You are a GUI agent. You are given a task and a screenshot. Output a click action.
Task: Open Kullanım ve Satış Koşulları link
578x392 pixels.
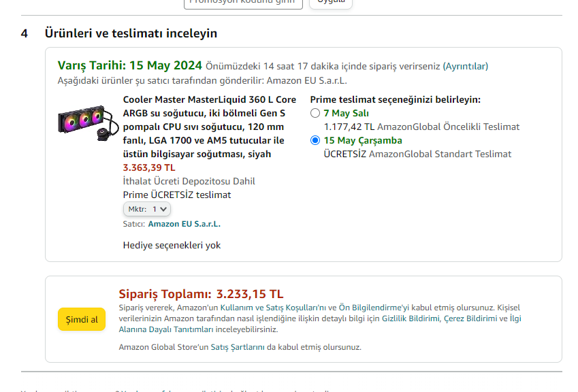pyautogui.click(x=273, y=308)
